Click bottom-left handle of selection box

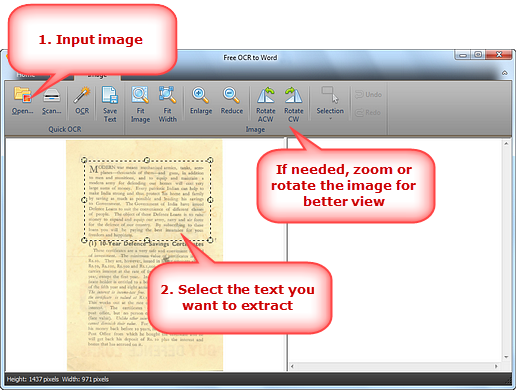pyautogui.click(x=84, y=240)
